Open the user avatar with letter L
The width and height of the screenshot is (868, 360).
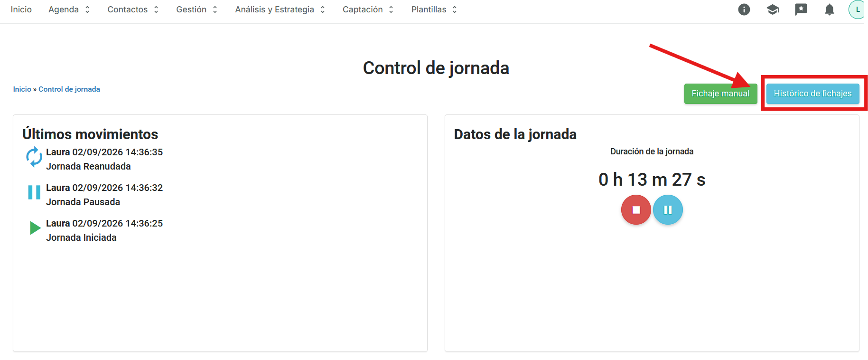point(857,9)
